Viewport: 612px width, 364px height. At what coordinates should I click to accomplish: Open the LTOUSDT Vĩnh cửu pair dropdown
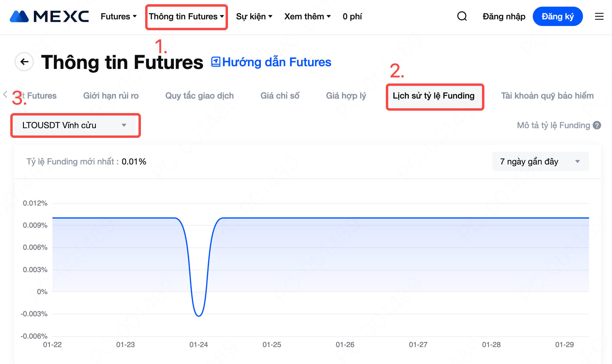pos(75,125)
